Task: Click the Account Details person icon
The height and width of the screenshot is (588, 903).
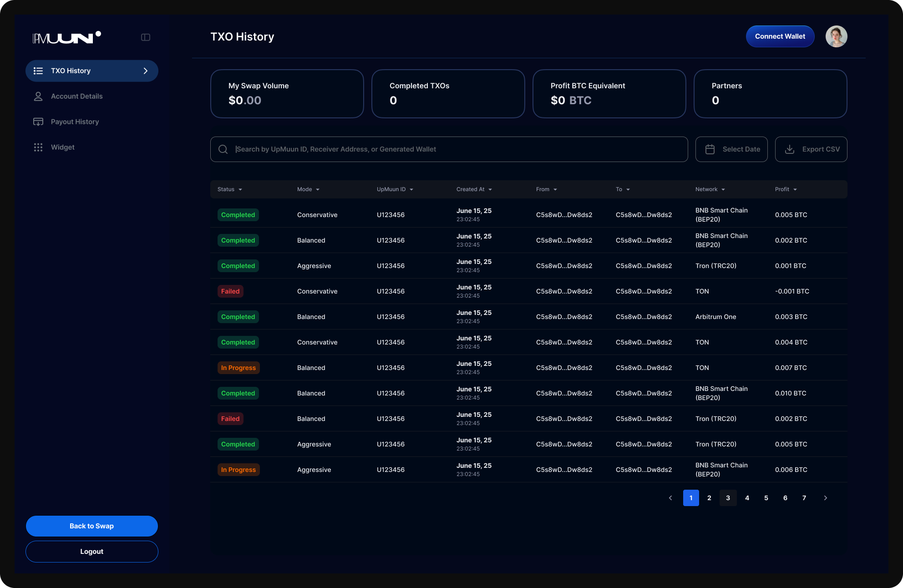Action: (x=38, y=96)
